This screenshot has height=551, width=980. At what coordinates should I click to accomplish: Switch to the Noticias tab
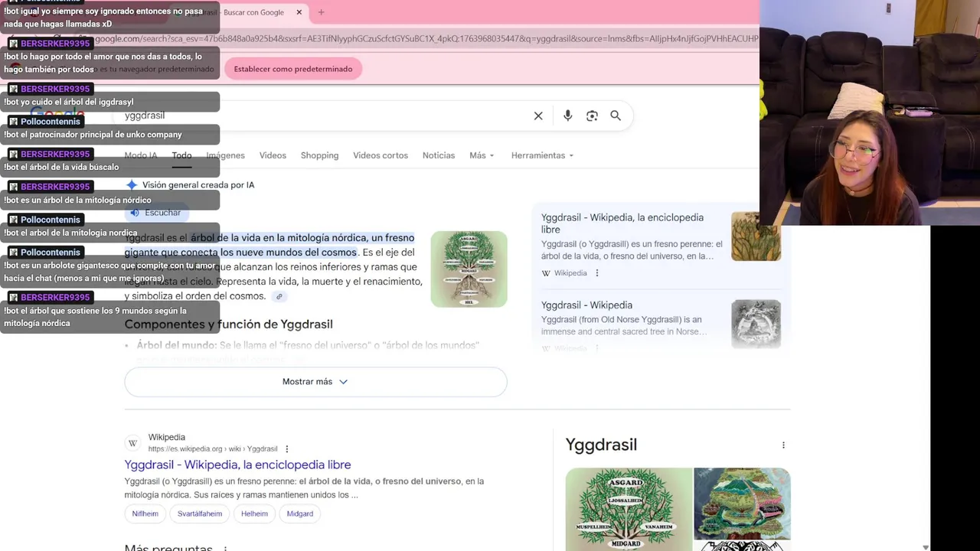tap(439, 155)
